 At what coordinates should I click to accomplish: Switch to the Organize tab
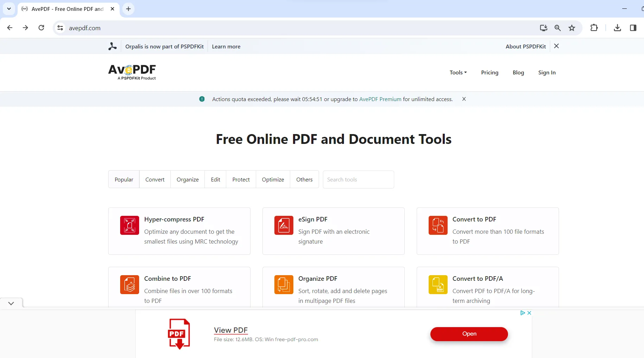188,179
